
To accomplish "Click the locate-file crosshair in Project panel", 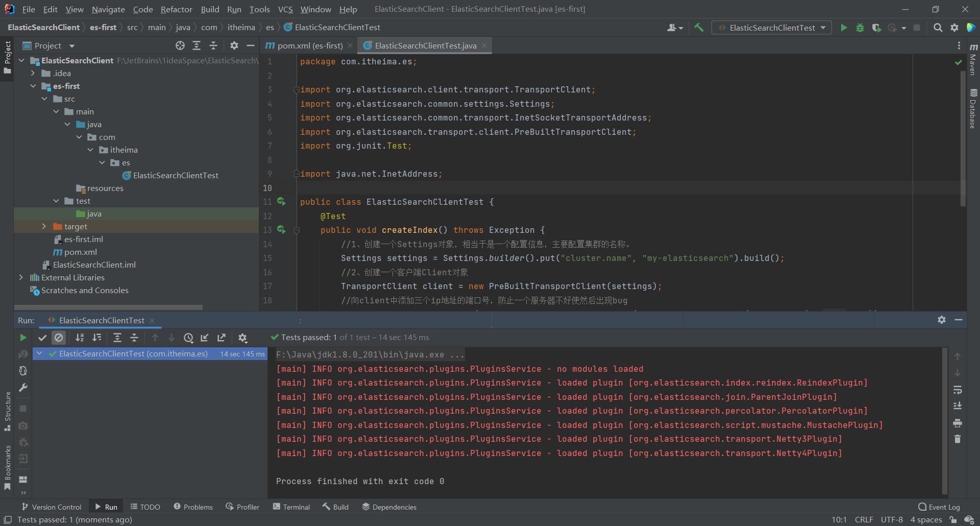I will pos(180,45).
